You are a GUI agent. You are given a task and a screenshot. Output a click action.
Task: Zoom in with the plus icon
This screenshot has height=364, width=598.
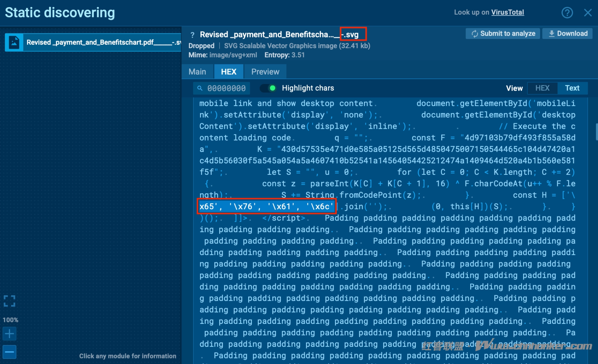tap(9, 334)
